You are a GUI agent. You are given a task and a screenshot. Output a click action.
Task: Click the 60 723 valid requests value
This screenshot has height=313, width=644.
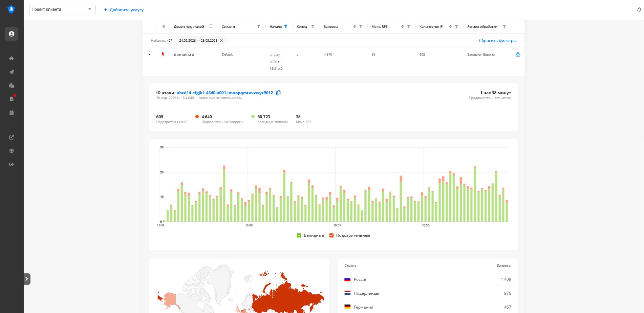264,117
